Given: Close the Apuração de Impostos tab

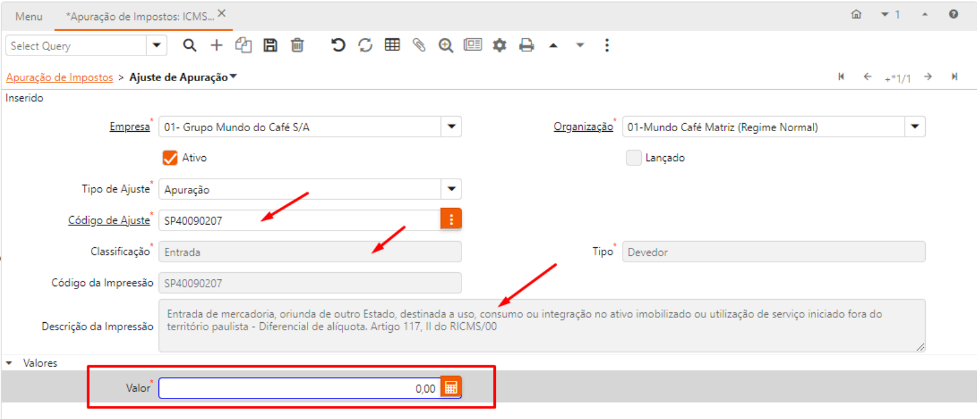Looking at the screenshot, I should pos(222,13).
